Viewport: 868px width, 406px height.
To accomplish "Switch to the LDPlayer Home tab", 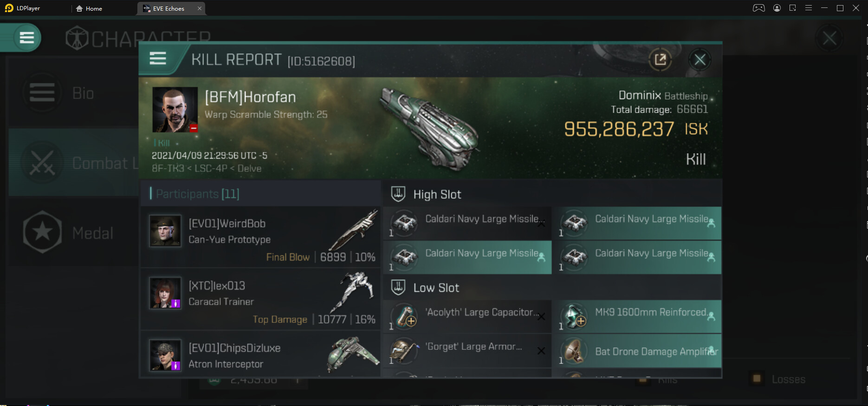I will click(89, 8).
